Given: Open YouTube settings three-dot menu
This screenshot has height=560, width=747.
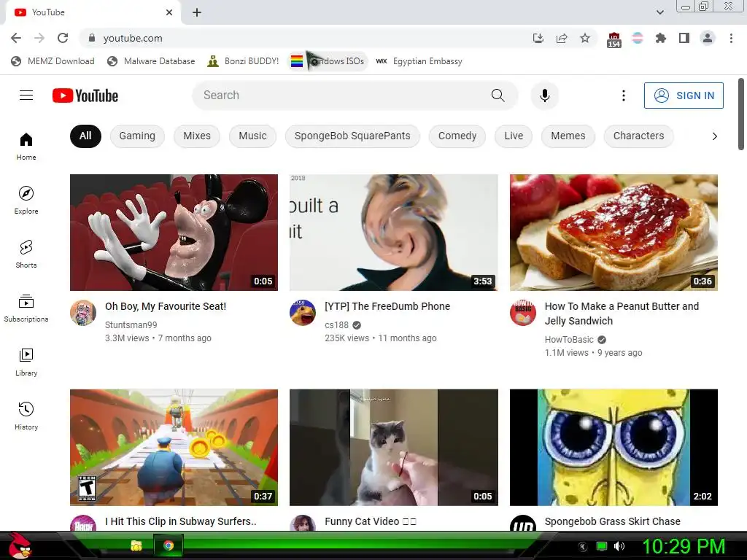Looking at the screenshot, I should tap(623, 96).
